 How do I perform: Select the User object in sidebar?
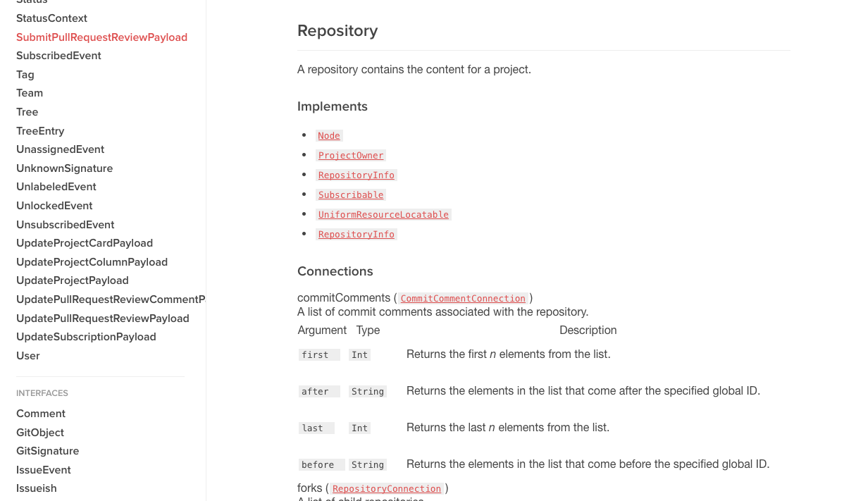pyautogui.click(x=28, y=356)
